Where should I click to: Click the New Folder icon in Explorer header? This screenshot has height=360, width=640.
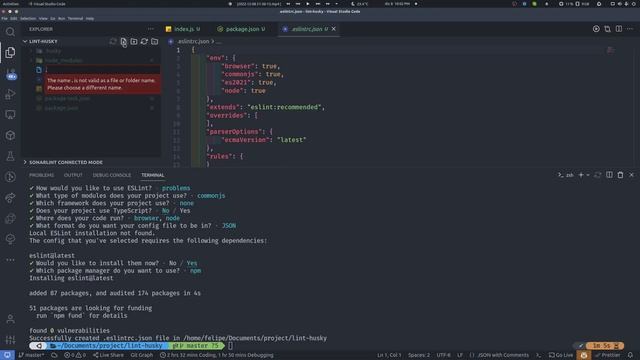[x=134, y=41]
